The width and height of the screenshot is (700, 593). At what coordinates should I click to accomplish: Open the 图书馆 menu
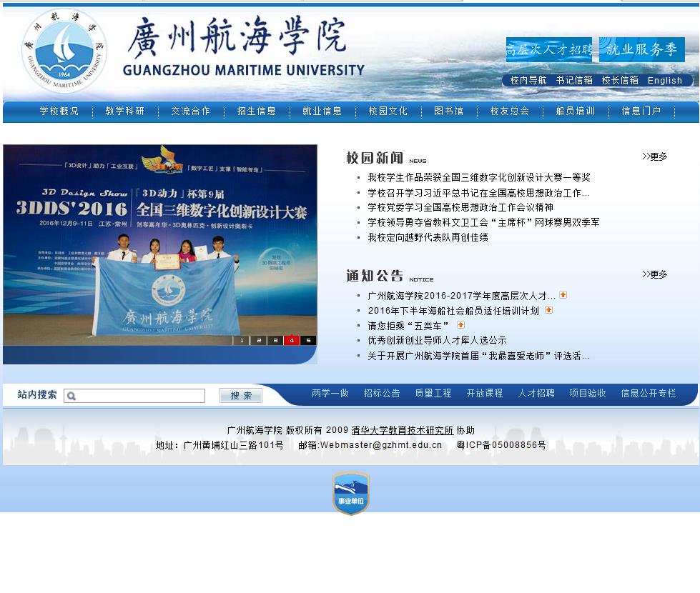pos(448,111)
